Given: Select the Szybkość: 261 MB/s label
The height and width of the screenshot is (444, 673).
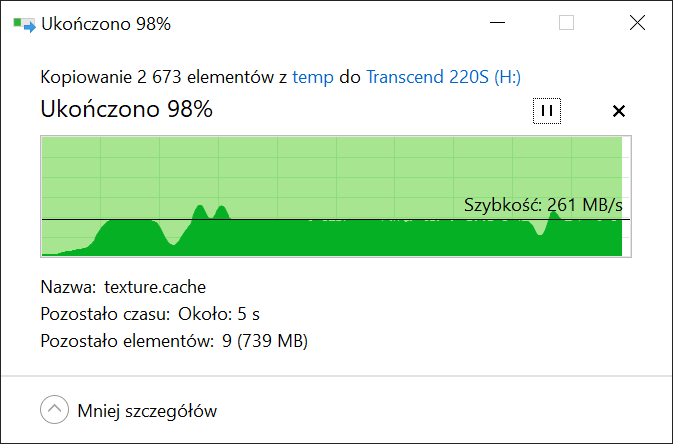Looking at the screenshot, I should pyautogui.click(x=543, y=205).
